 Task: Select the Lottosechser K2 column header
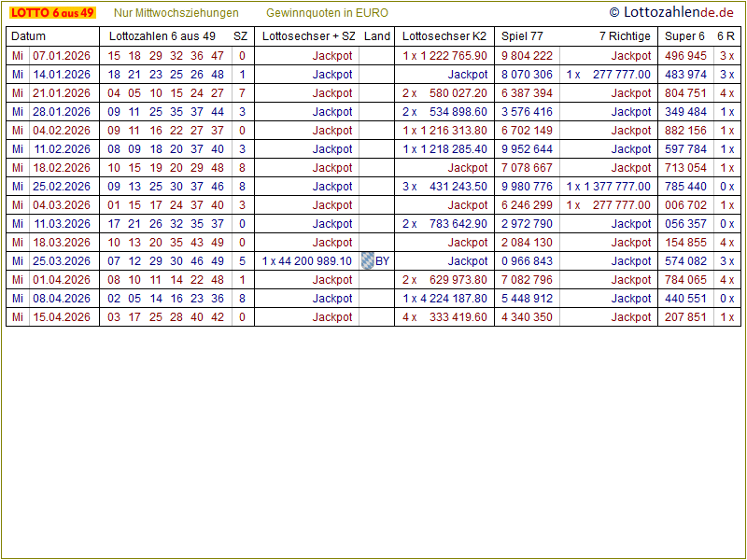[x=444, y=36]
